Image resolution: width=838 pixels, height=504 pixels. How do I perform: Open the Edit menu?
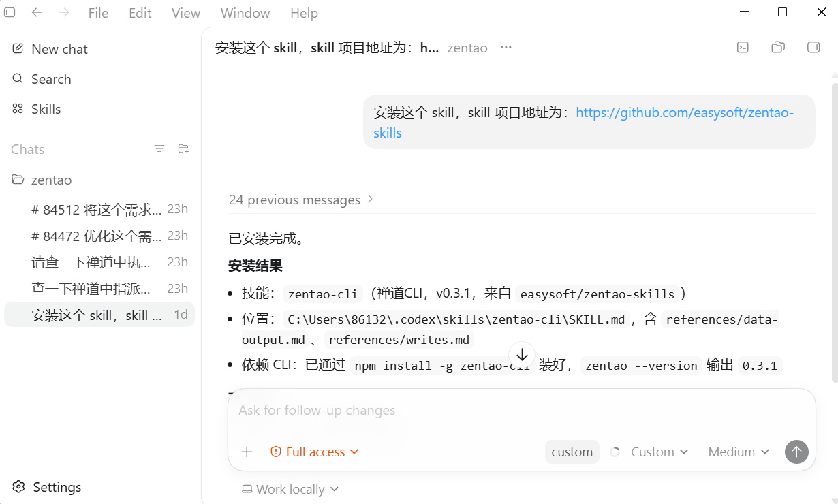click(x=140, y=13)
